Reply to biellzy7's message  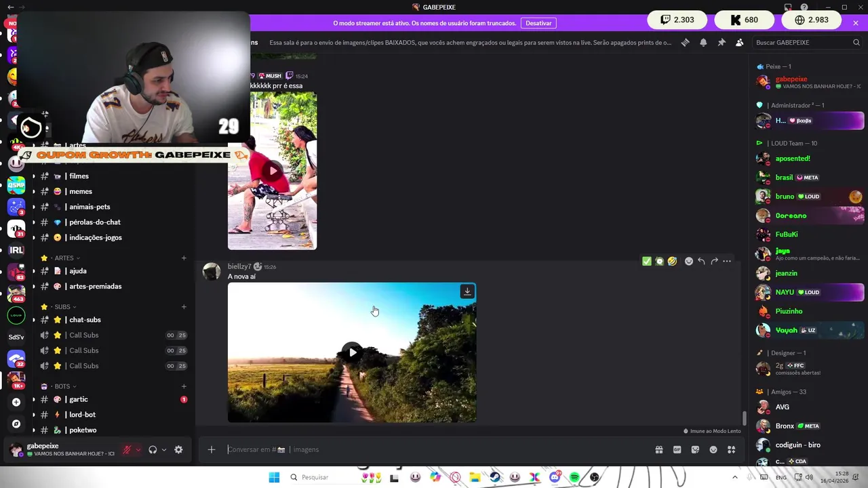coord(701,261)
